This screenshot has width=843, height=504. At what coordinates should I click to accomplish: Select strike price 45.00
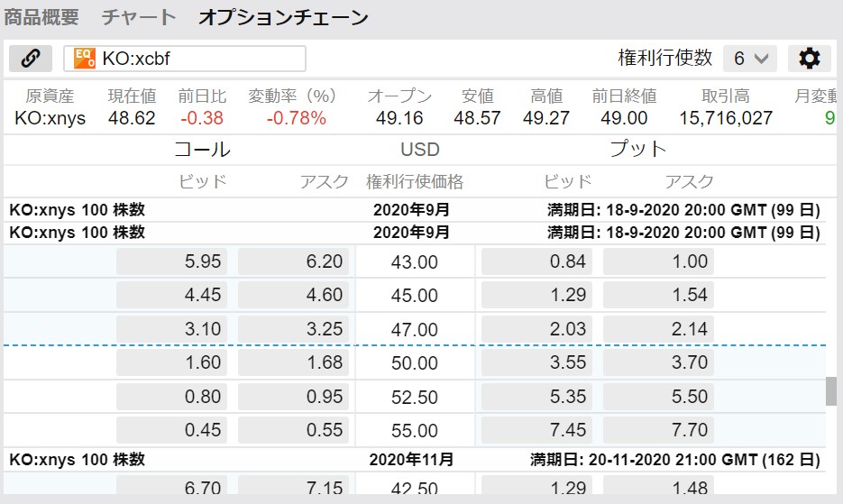pos(415,296)
